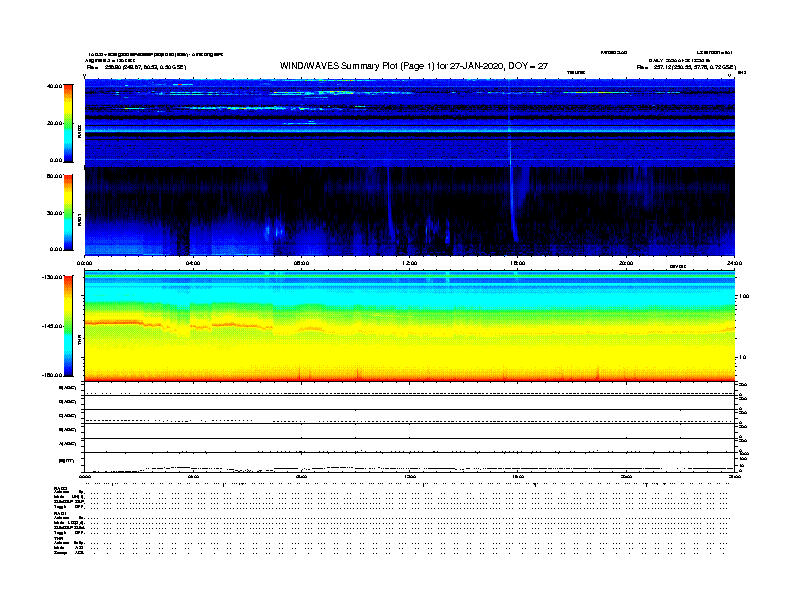Click the drifting burst before 12:00 in RAD1

(390, 205)
